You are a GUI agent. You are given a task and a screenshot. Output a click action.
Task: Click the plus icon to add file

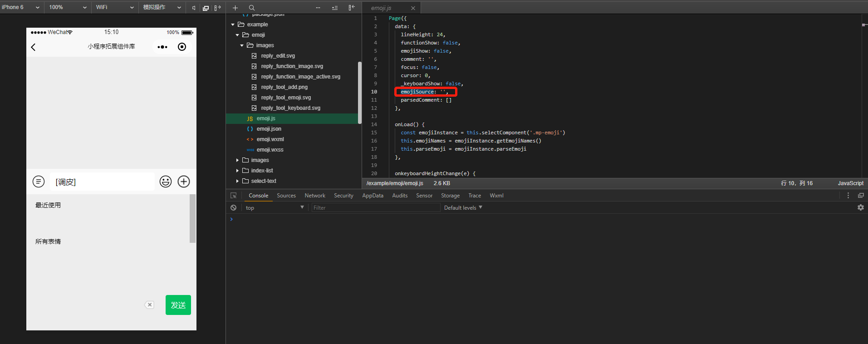[235, 8]
